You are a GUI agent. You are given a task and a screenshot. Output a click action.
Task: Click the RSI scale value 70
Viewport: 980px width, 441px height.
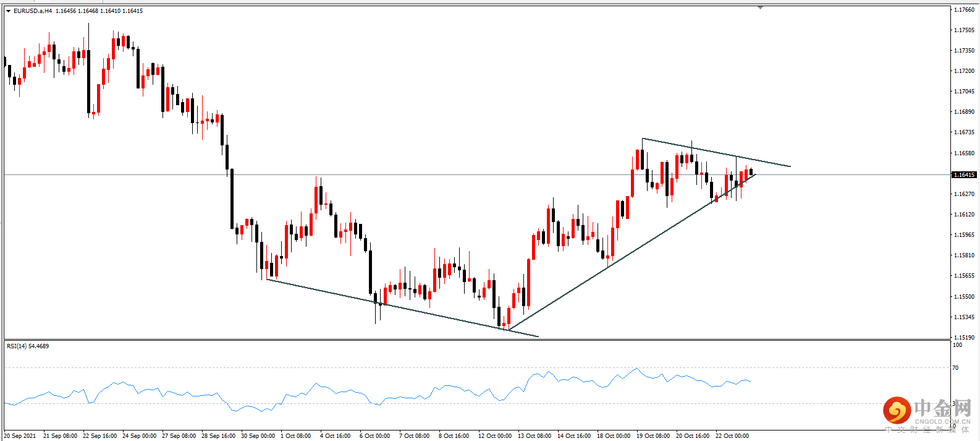tap(956, 367)
